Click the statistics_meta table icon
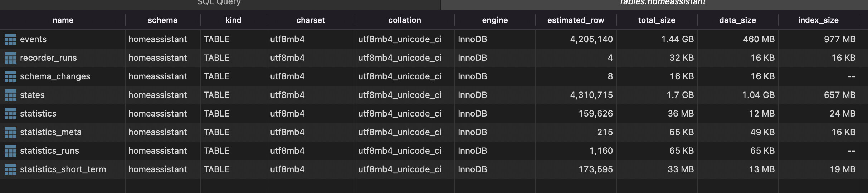This screenshot has width=868, height=193. coord(11,132)
